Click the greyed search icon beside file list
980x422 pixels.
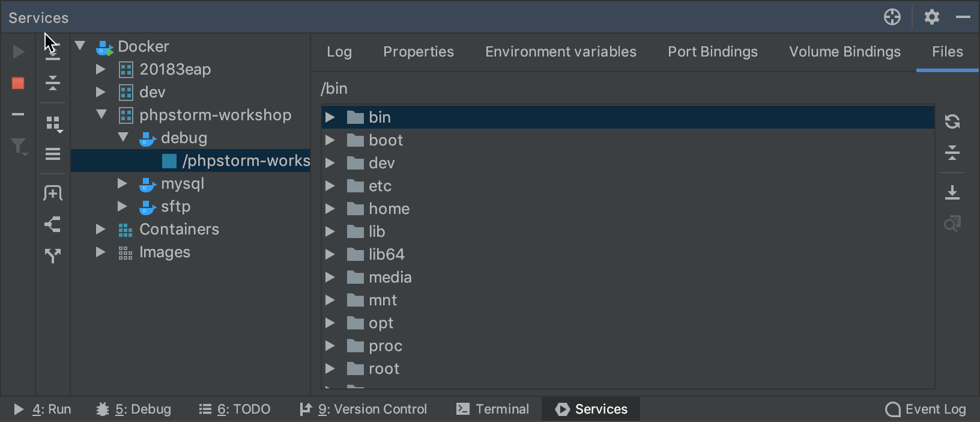(x=952, y=224)
